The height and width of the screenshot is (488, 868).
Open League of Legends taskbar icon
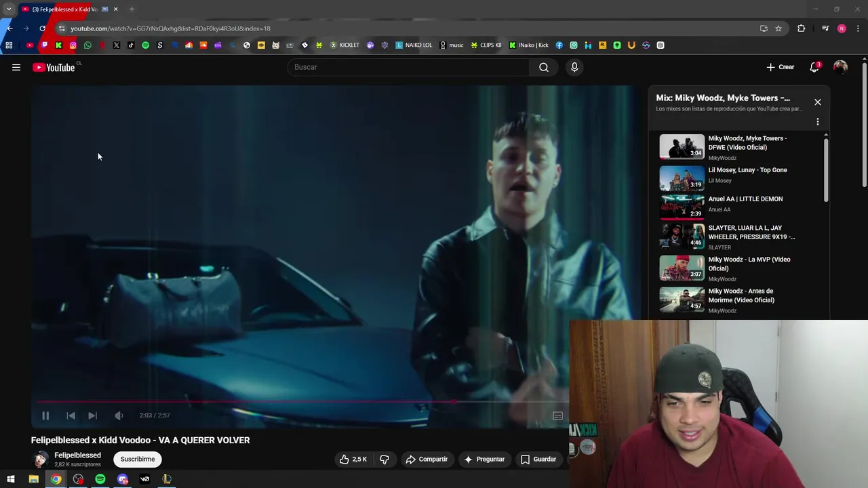(167, 479)
